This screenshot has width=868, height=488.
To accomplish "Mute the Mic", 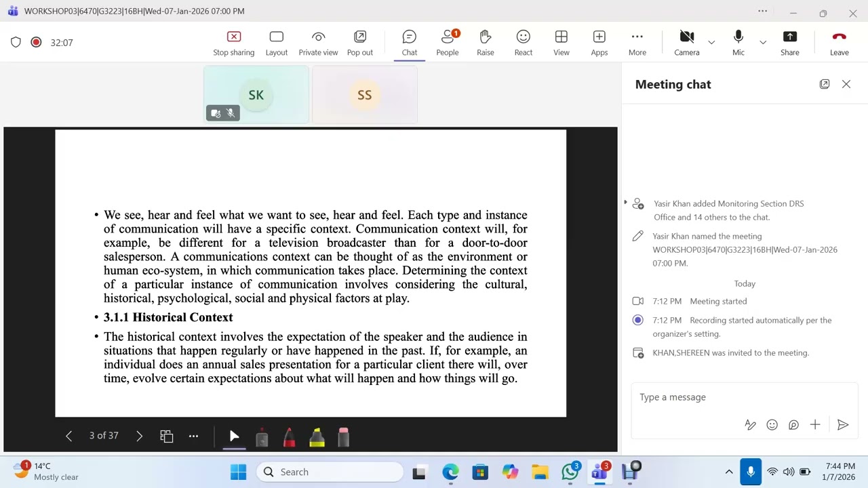I will coord(738,43).
